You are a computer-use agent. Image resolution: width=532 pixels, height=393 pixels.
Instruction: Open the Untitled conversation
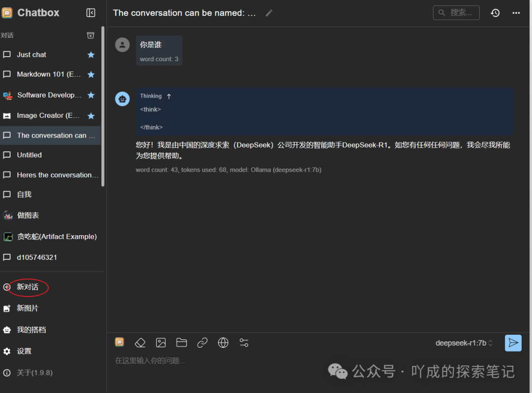point(50,155)
